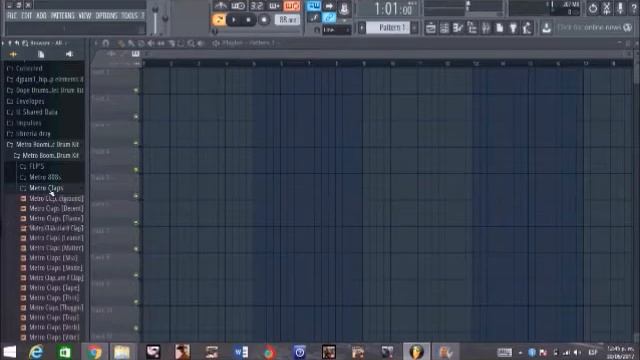640x360 pixels.
Task: Click the tempo BPM field
Action: (287, 20)
